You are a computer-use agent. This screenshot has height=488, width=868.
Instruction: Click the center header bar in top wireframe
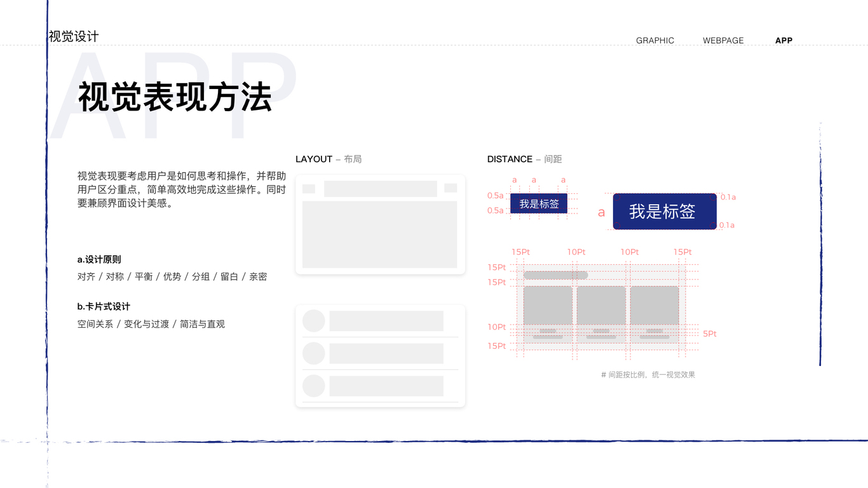click(x=381, y=189)
